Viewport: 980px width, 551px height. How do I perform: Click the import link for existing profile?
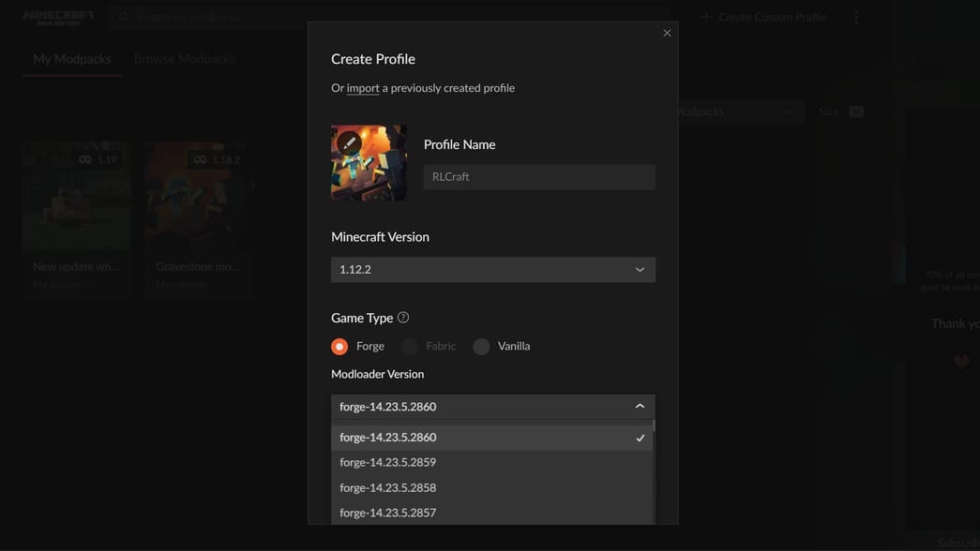point(363,88)
